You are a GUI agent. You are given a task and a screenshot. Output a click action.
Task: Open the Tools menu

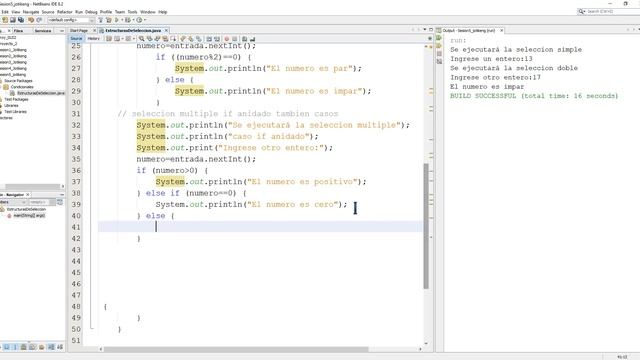point(132,12)
